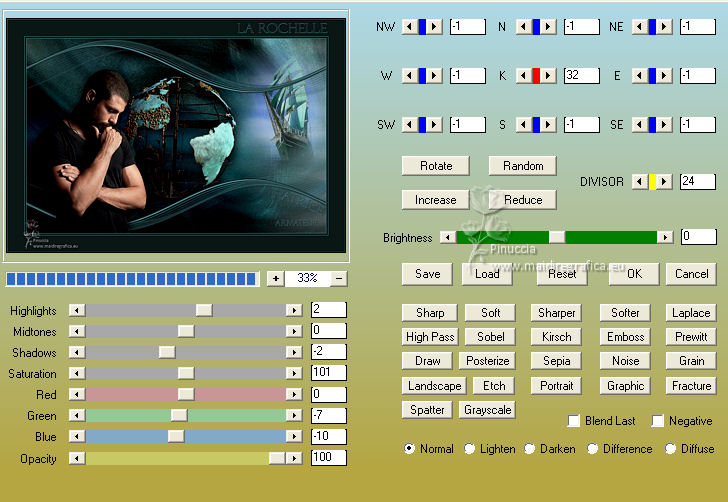The image size is (728, 502).
Task: Click Shadows slider left arrow
Action: coord(77,352)
